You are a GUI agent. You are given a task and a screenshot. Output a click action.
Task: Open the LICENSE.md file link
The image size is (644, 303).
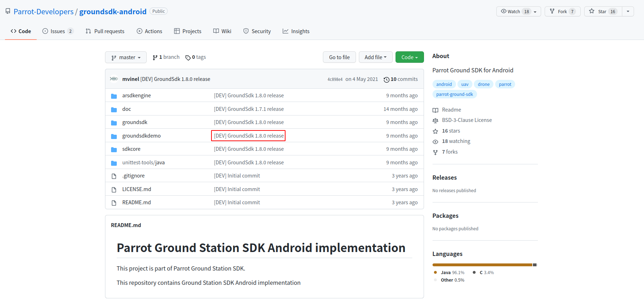point(137,189)
